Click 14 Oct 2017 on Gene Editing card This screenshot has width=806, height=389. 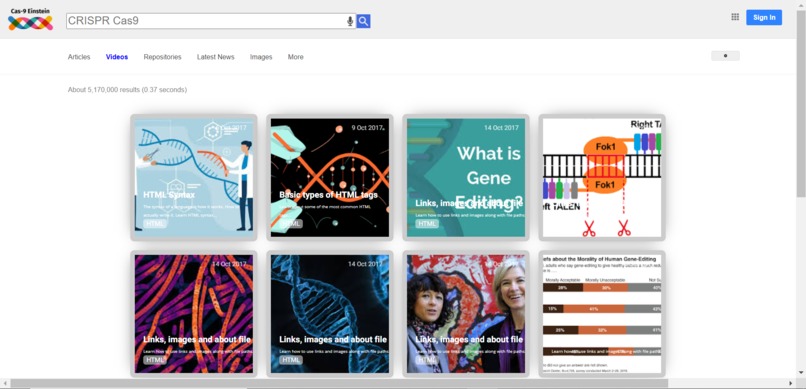click(501, 127)
